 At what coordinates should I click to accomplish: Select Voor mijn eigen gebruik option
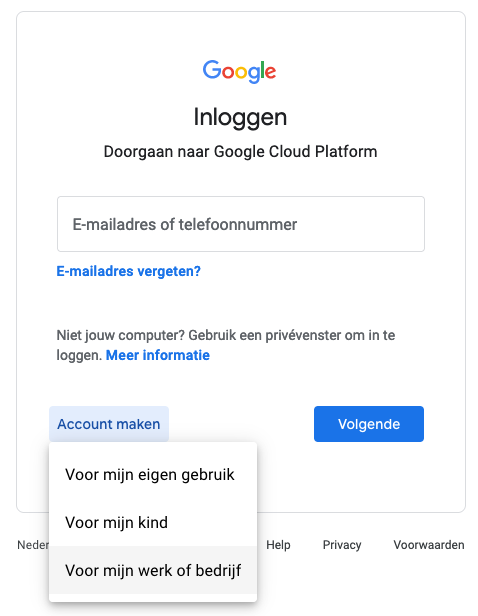click(153, 475)
